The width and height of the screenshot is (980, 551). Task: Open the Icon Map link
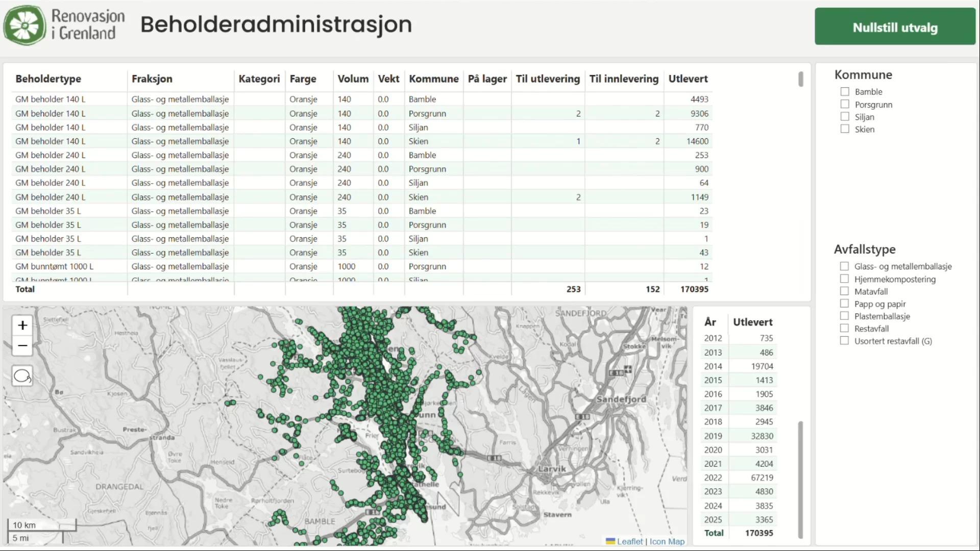tap(667, 542)
